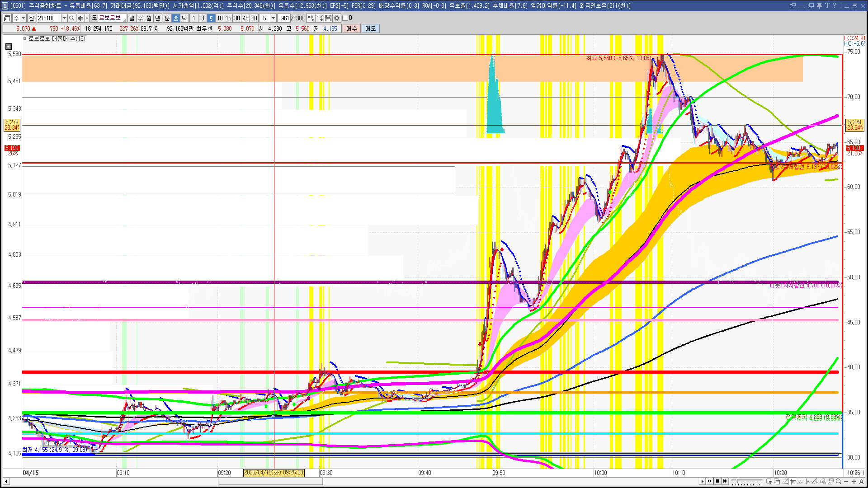Image resolution: width=868 pixels, height=488 pixels.
Task: Open the 주 type dropdown arrow
Action: pos(23,18)
